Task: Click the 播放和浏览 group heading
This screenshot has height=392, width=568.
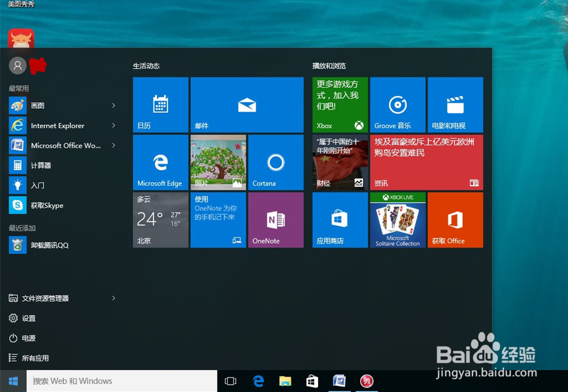Action: point(329,66)
